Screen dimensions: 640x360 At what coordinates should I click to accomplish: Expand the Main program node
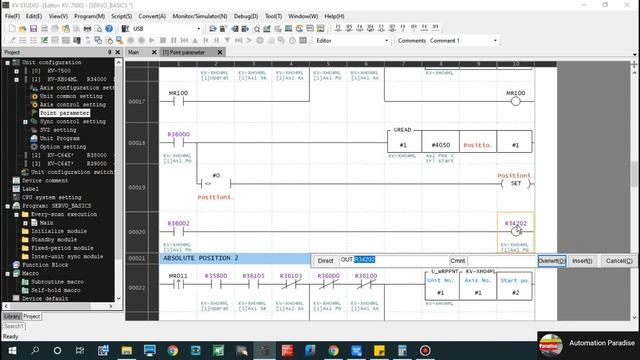click(25, 223)
